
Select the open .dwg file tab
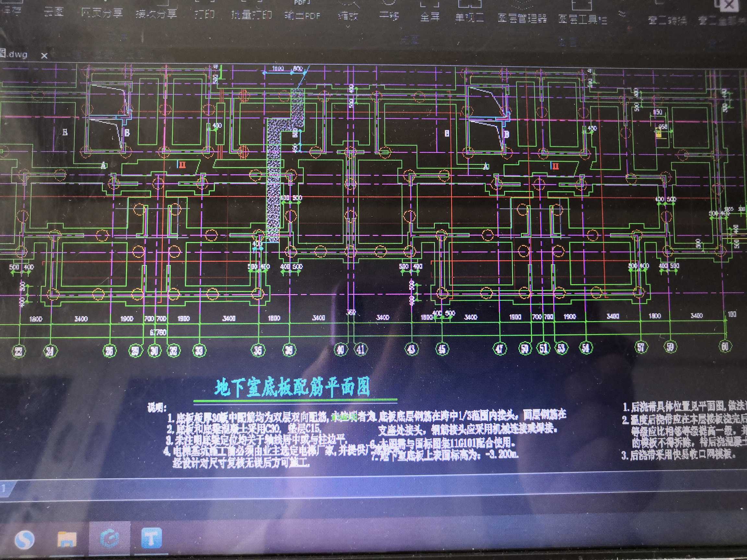14,54
